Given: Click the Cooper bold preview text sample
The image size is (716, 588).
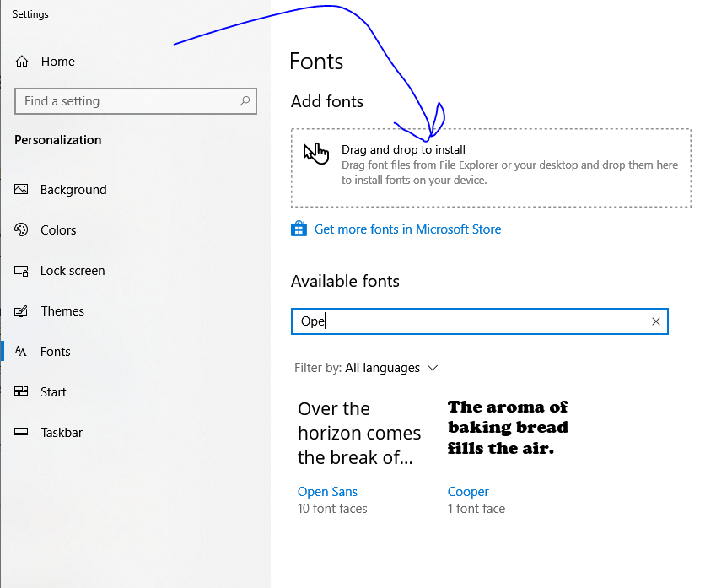Looking at the screenshot, I should [508, 428].
